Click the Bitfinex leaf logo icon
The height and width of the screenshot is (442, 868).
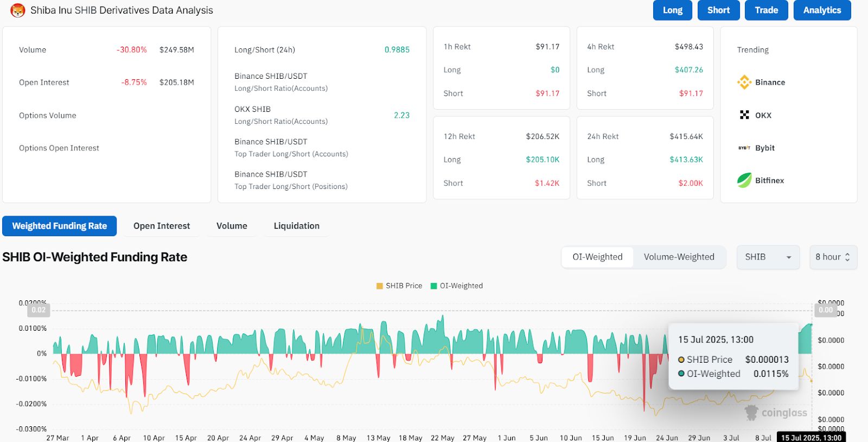[x=744, y=180]
